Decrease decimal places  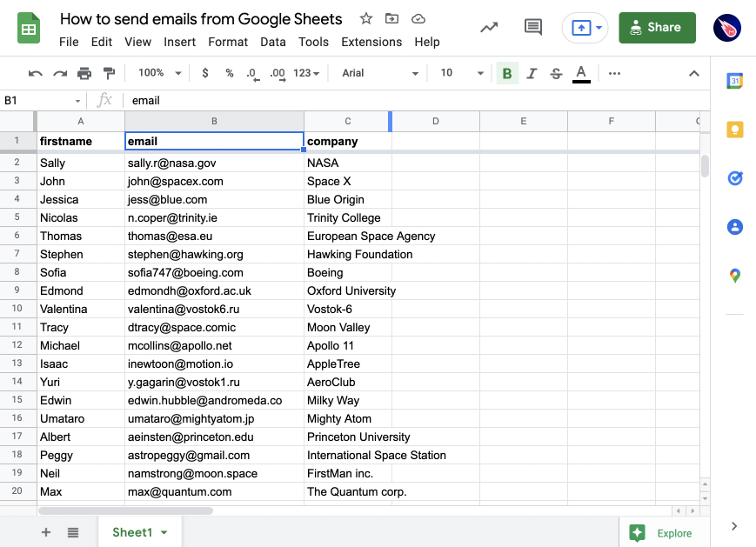pos(253,74)
